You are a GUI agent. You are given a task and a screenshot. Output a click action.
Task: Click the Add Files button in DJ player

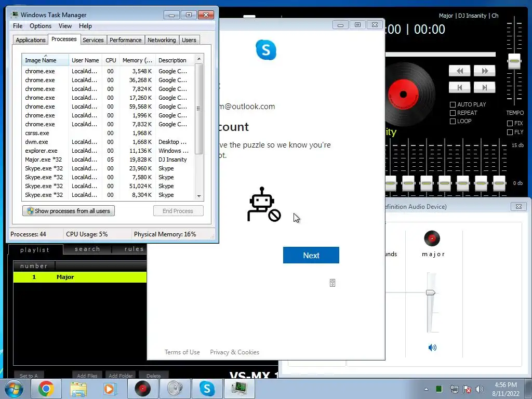87,375
